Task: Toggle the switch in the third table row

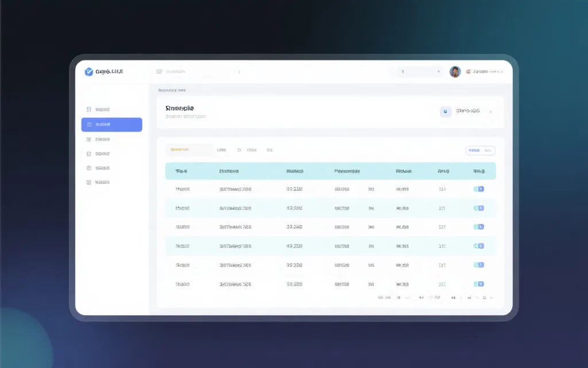Action: pyautogui.click(x=479, y=227)
